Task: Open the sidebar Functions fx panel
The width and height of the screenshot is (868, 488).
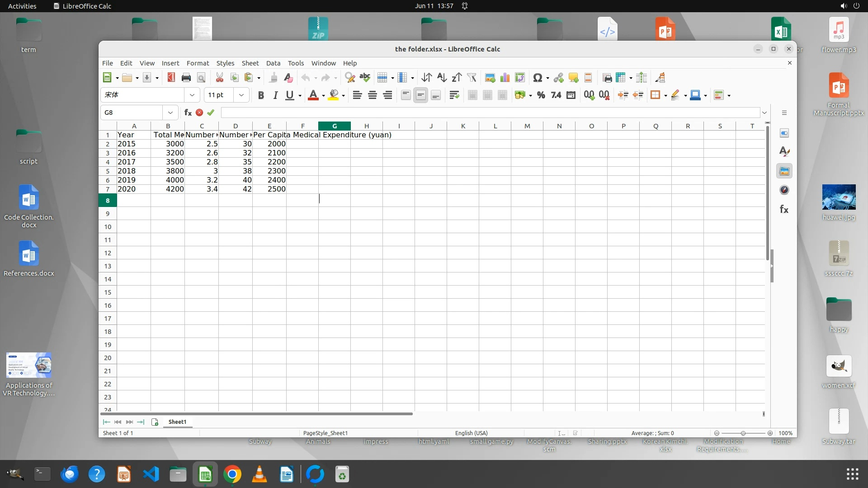Action: (x=784, y=209)
